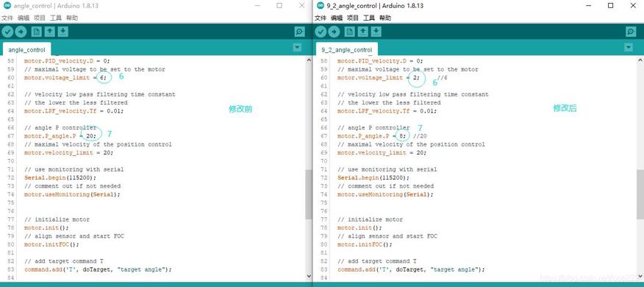
Task: Click Verify icon in 9_2_angle_control window
Action: [321, 32]
